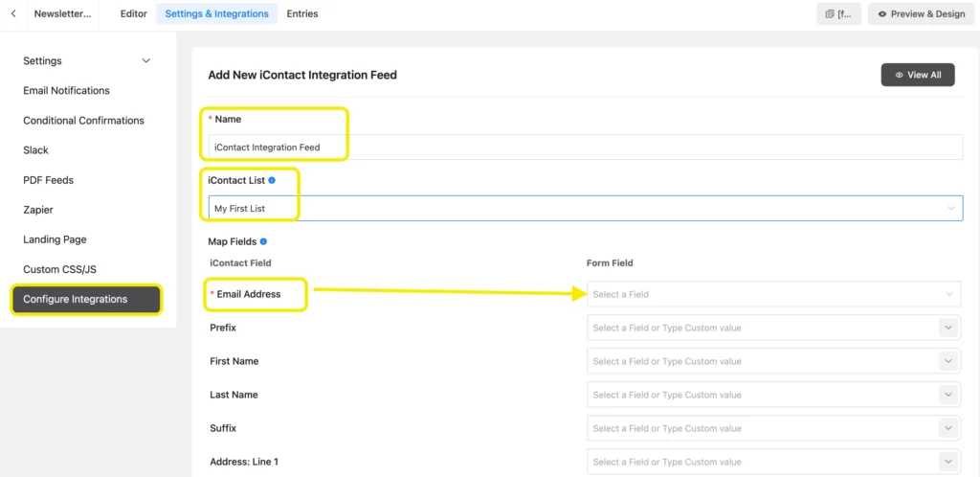
Task: Open the iContact List dropdown
Action: click(586, 208)
